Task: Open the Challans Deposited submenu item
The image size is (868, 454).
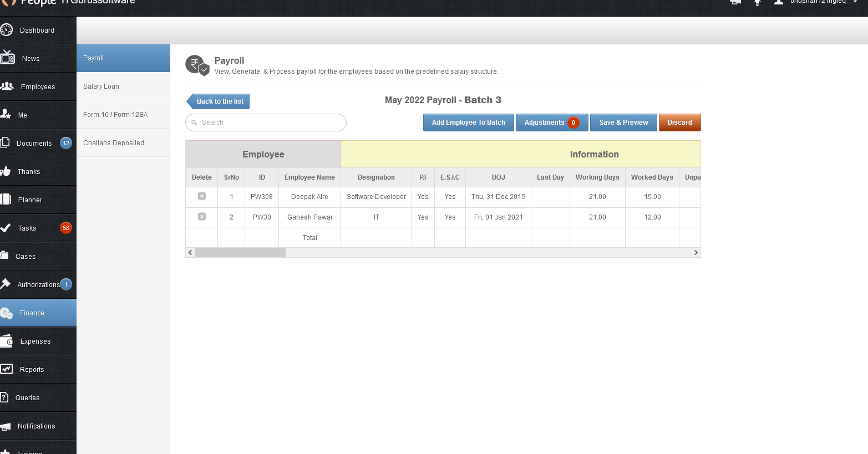Action: (123, 143)
